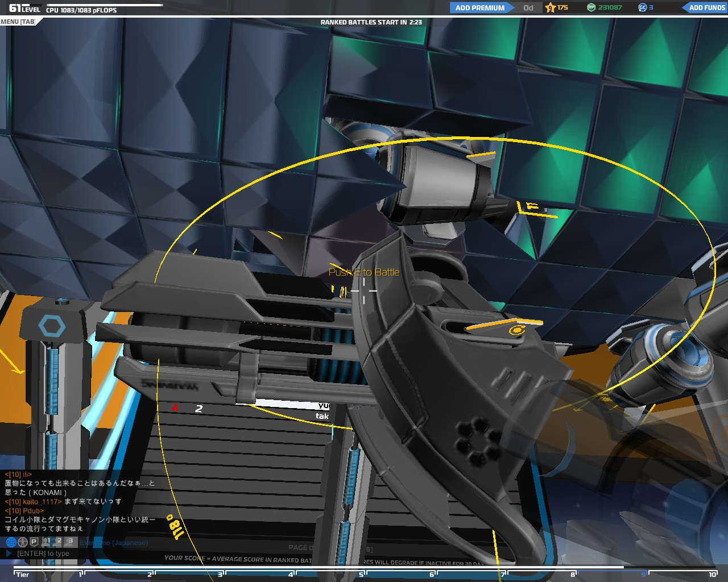This screenshot has width=728, height=582.
Task: Select custom chat channel 2 icon
Action: 59,542
